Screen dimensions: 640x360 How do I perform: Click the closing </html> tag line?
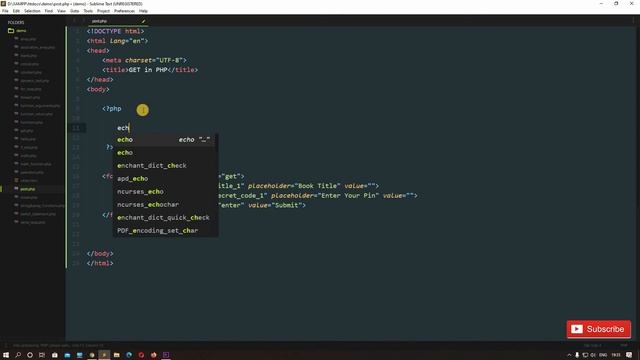click(100, 263)
